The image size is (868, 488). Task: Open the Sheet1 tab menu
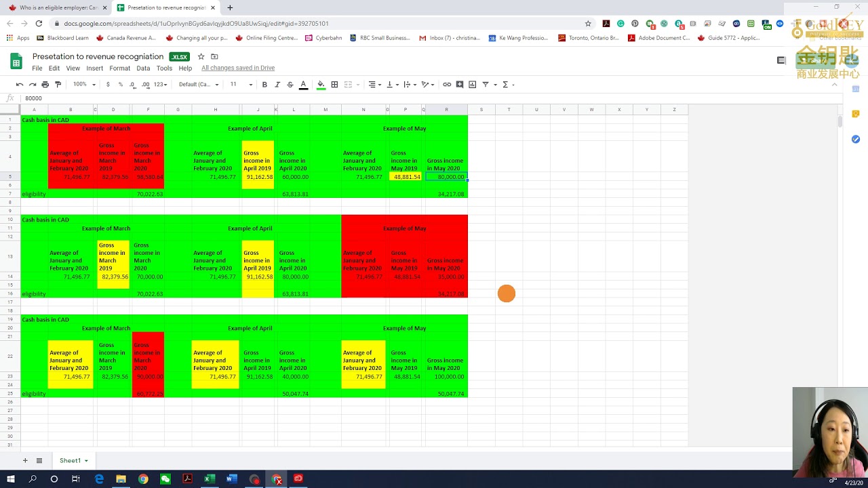pyautogui.click(x=86, y=461)
